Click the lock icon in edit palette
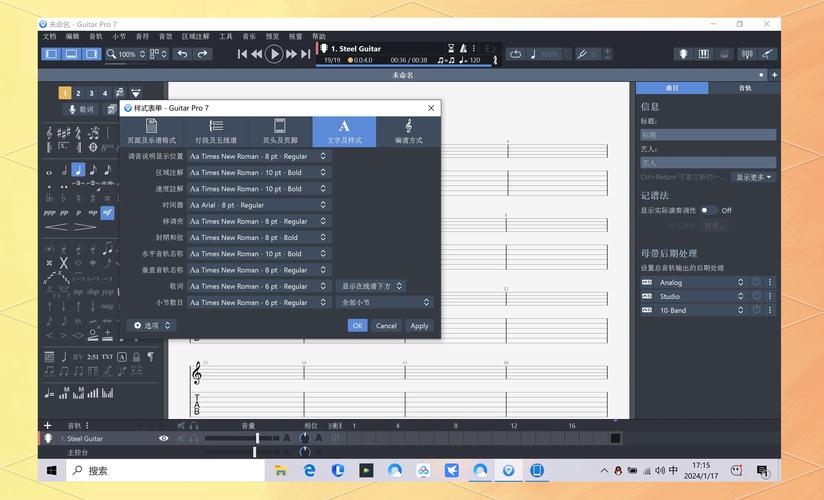Image resolution: width=824 pixels, height=500 pixels. 136,357
